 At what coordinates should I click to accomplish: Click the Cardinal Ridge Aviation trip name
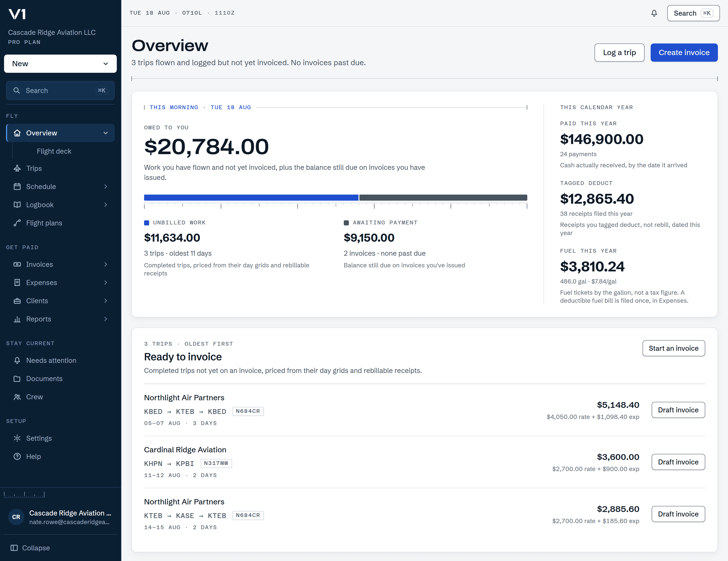[x=185, y=450]
